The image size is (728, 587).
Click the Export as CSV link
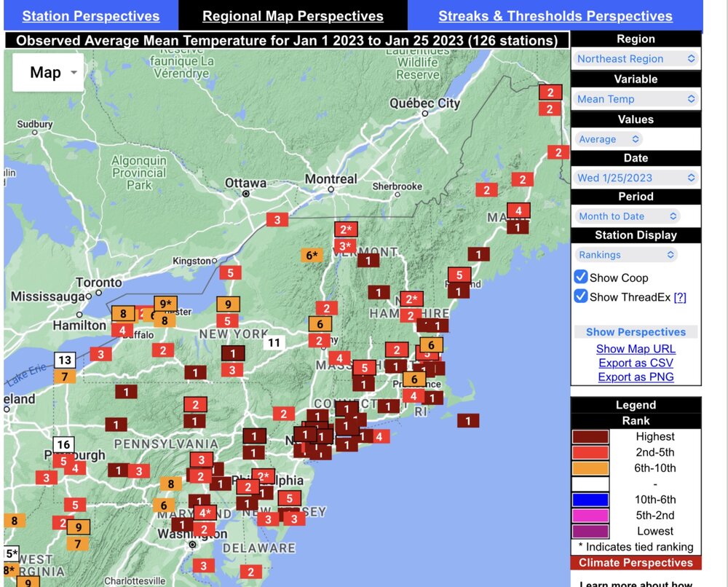[636, 363]
